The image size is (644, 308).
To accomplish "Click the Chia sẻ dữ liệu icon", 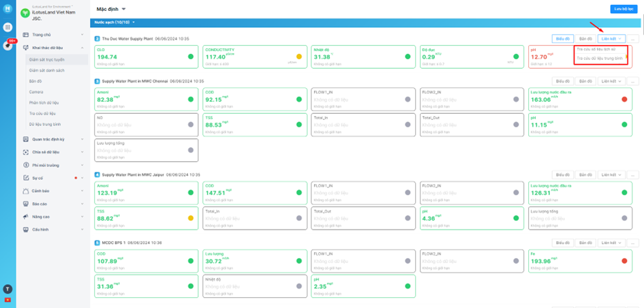I will 26,152.
